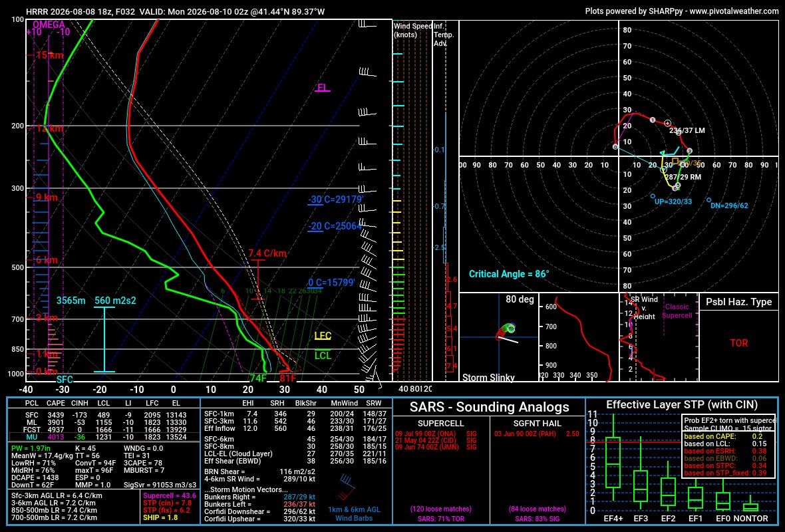Click the Psbl Haz. Type heading

point(739,302)
